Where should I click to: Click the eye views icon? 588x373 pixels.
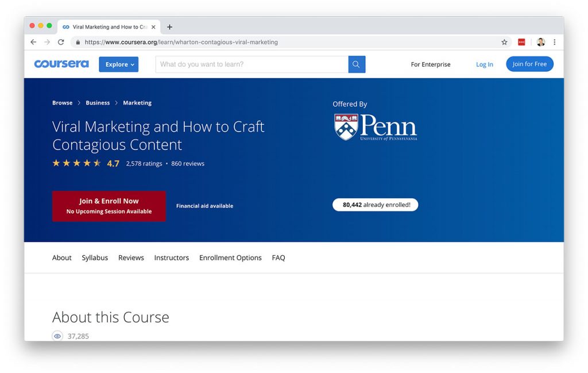tap(57, 336)
